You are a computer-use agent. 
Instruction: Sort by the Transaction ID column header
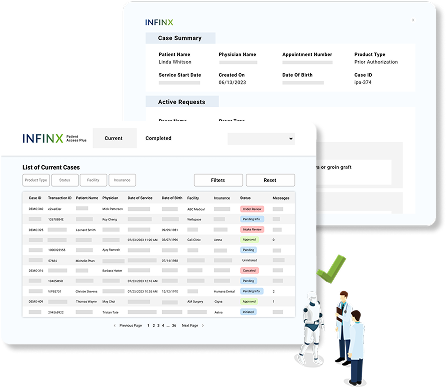[60, 198]
